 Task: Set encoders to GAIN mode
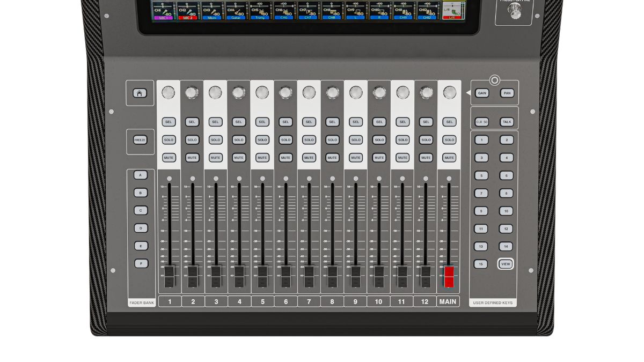pyautogui.click(x=482, y=93)
